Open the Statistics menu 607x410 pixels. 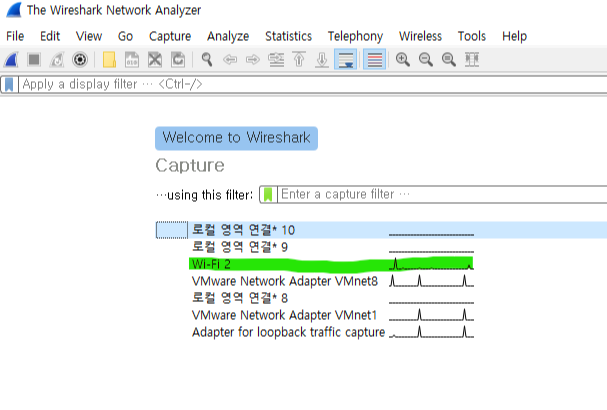click(x=288, y=36)
